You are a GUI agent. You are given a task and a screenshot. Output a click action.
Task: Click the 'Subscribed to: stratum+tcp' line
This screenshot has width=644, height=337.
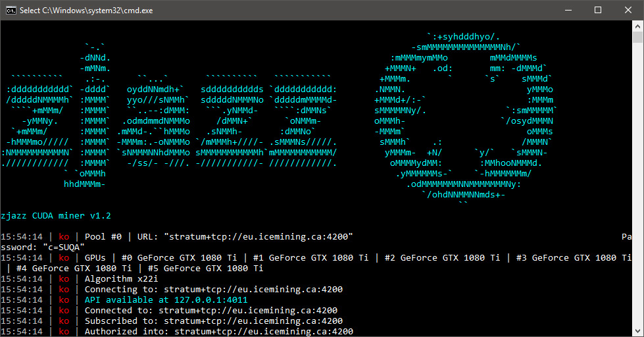point(214,321)
